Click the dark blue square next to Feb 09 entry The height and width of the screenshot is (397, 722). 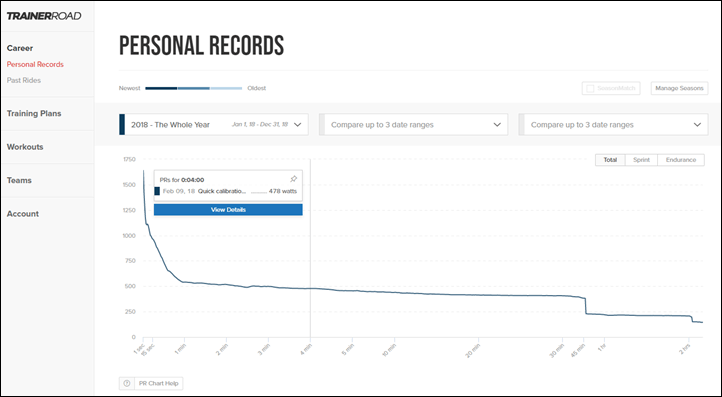[x=157, y=191]
